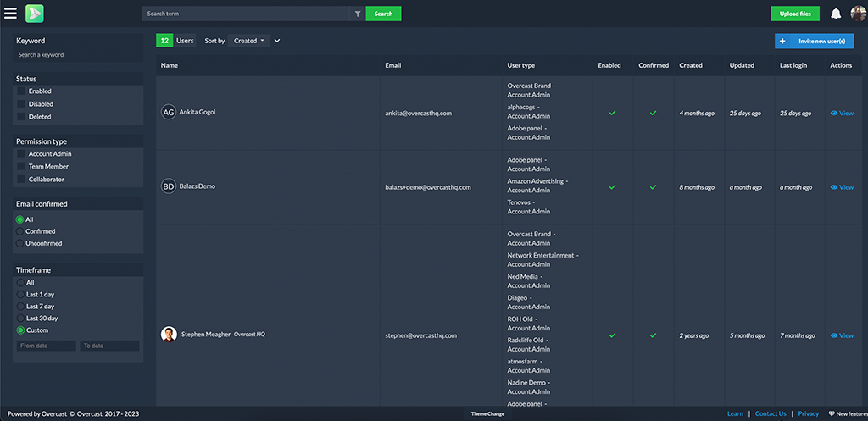Click the AG avatar for Ankita Gogoi
Image resolution: width=868 pixels, height=421 pixels.
point(169,113)
